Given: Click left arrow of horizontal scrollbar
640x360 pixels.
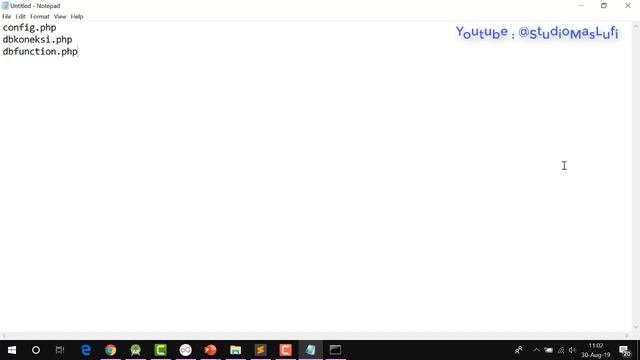Looking at the screenshot, I should coord(4,336).
